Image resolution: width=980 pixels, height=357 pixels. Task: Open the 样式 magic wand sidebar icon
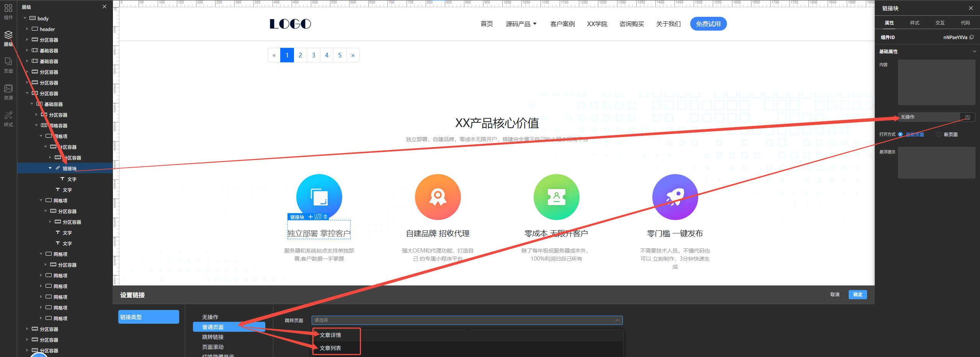[8, 119]
